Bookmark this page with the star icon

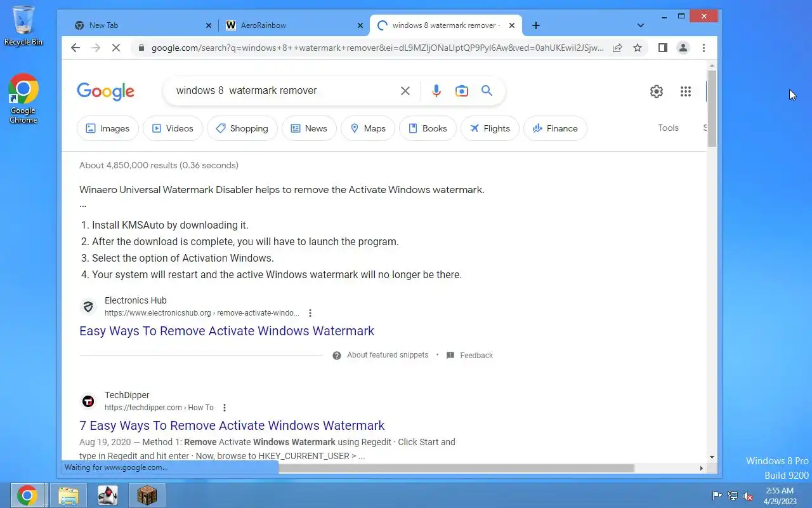tap(638, 48)
